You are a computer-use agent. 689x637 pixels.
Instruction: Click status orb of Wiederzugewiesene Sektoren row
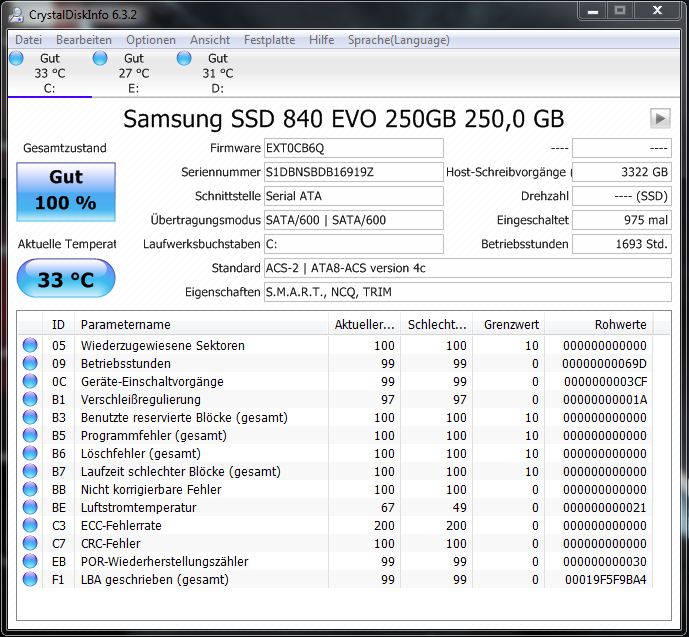tap(30, 345)
